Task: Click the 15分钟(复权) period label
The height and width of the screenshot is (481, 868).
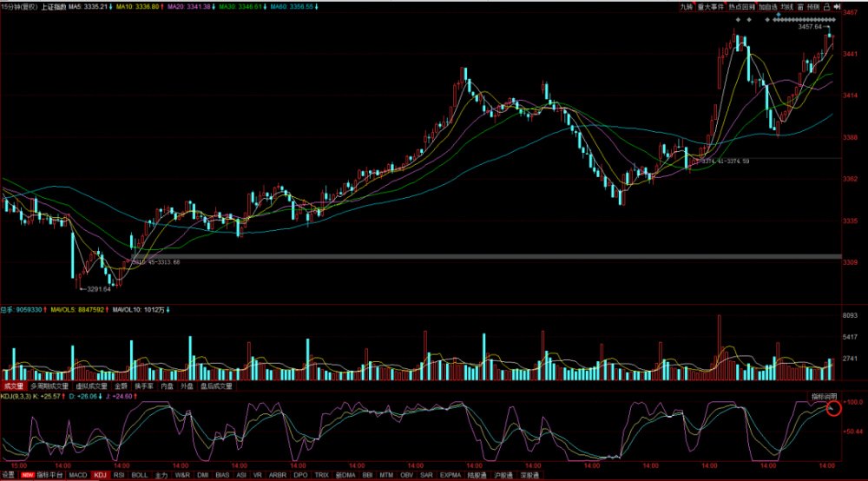Action: pyautogui.click(x=19, y=7)
